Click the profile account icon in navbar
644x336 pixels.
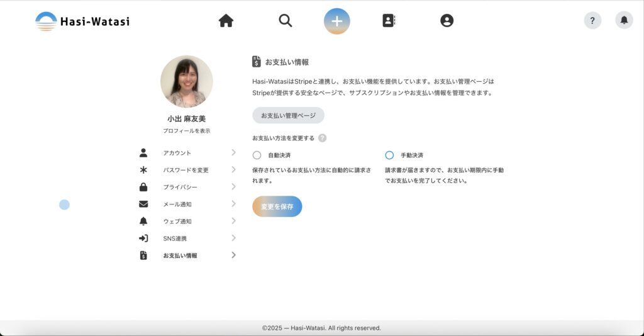point(447,21)
